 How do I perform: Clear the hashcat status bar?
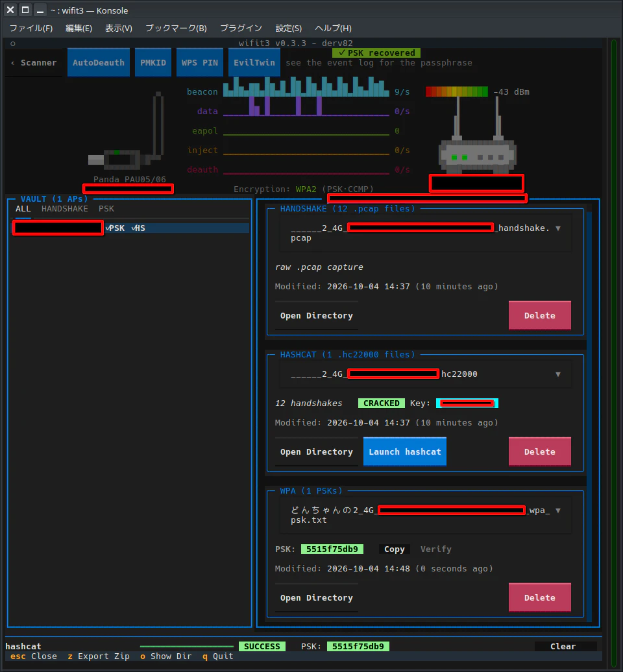[563, 646]
